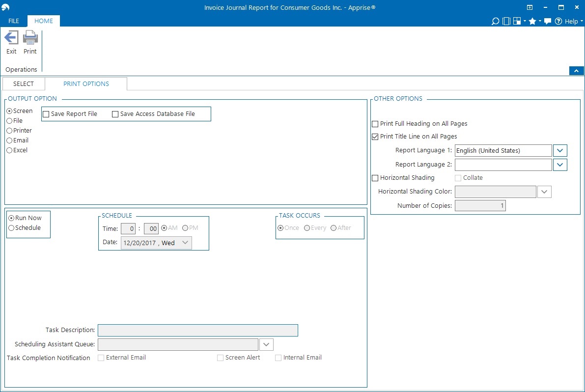Open the FILE menu
Screen dimensions: 585x392
coord(14,21)
